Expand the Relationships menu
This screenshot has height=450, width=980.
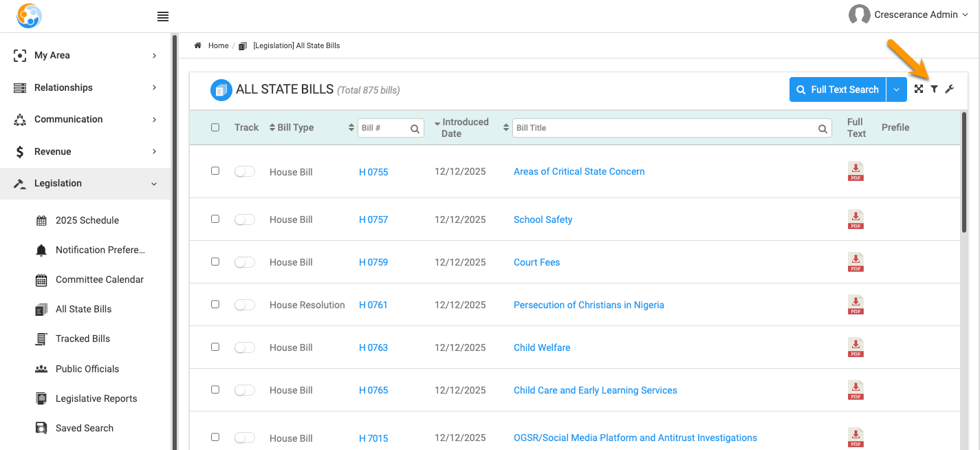(85, 87)
